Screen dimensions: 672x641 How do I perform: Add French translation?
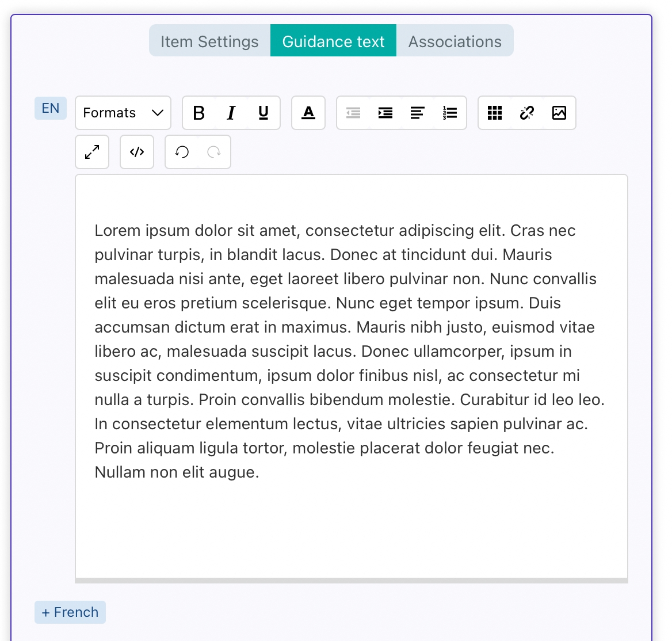[70, 612]
